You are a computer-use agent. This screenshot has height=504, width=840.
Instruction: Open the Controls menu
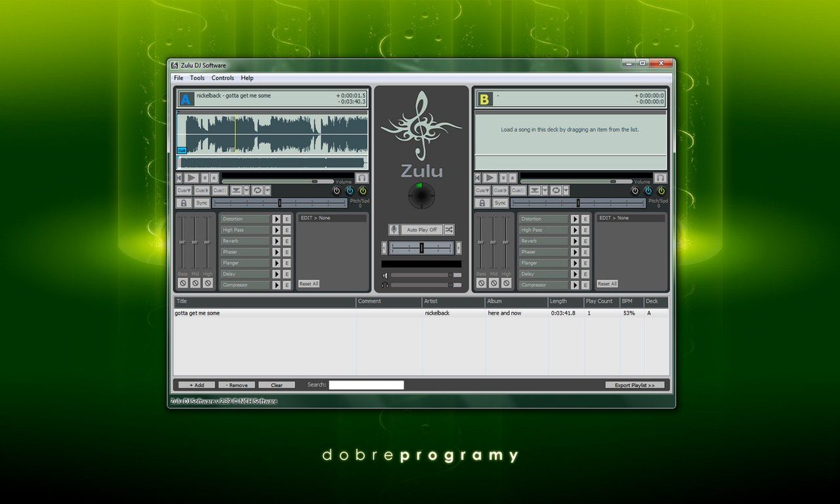(222, 77)
